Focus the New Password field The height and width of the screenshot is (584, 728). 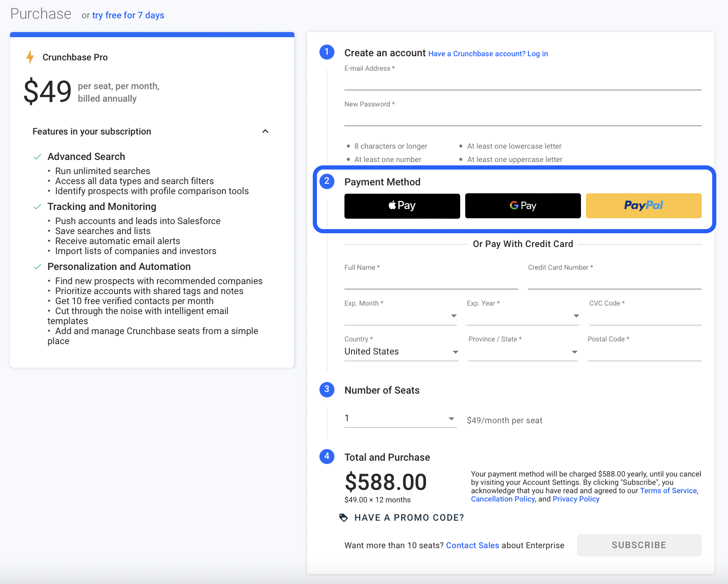(x=523, y=117)
